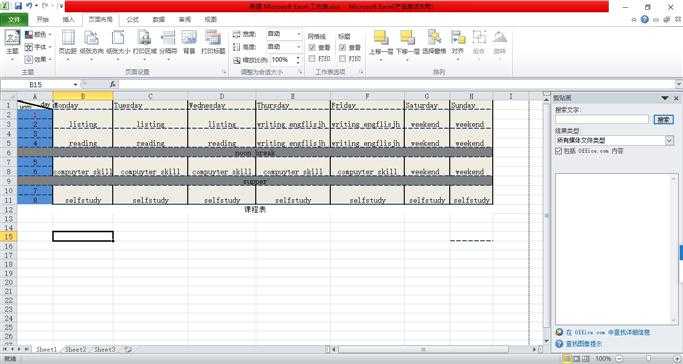Open Scale to Fit dialog launcher
Viewport: 683px width, 364px height.
pos(300,72)
